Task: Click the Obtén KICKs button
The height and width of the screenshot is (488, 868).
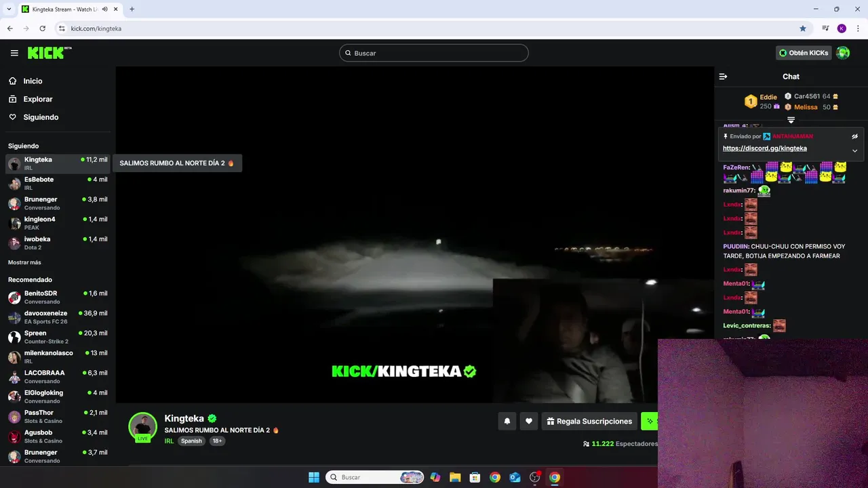Action: [x=804, y=53]
